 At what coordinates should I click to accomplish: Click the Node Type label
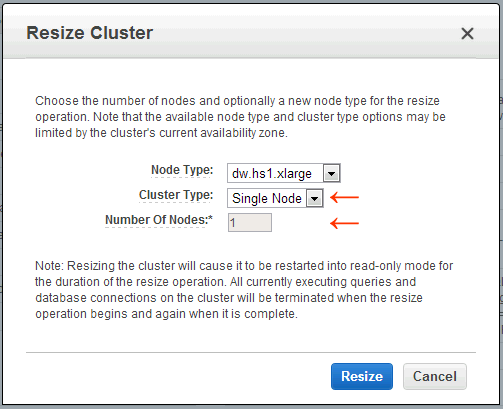pyautogui.click(x=182, y=170)
